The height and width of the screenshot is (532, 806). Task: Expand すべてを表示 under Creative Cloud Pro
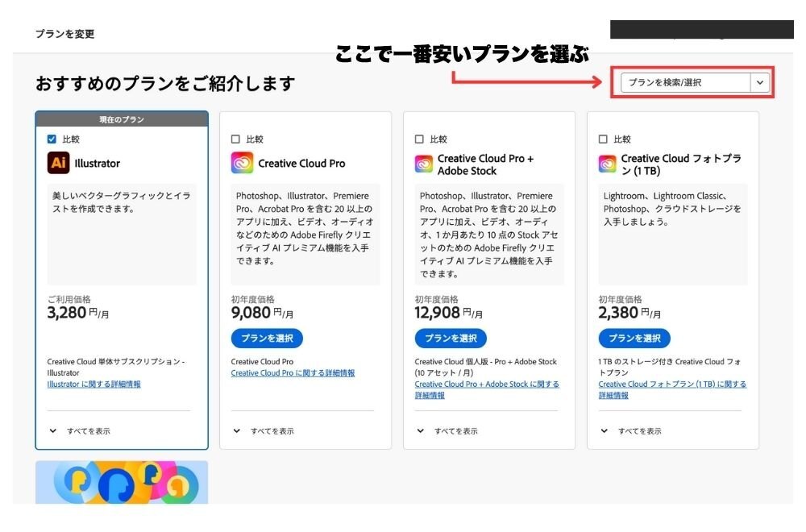point(264,430)
